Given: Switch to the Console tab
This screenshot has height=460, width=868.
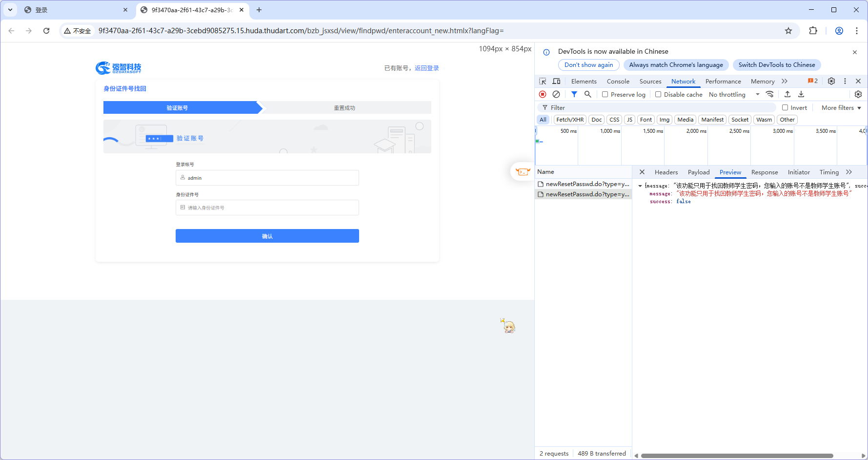Looking at the screenshot, I should (618, 82).
